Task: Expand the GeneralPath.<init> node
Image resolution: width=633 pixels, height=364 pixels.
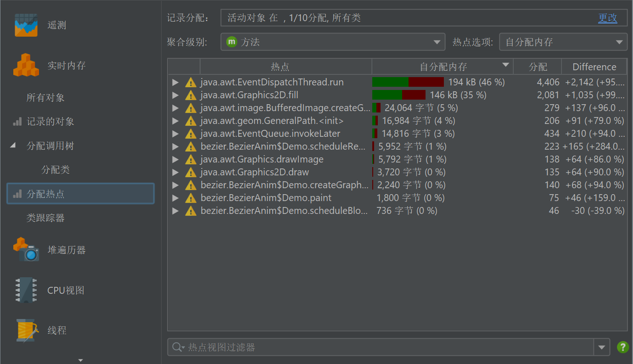Action: (175, 121)
